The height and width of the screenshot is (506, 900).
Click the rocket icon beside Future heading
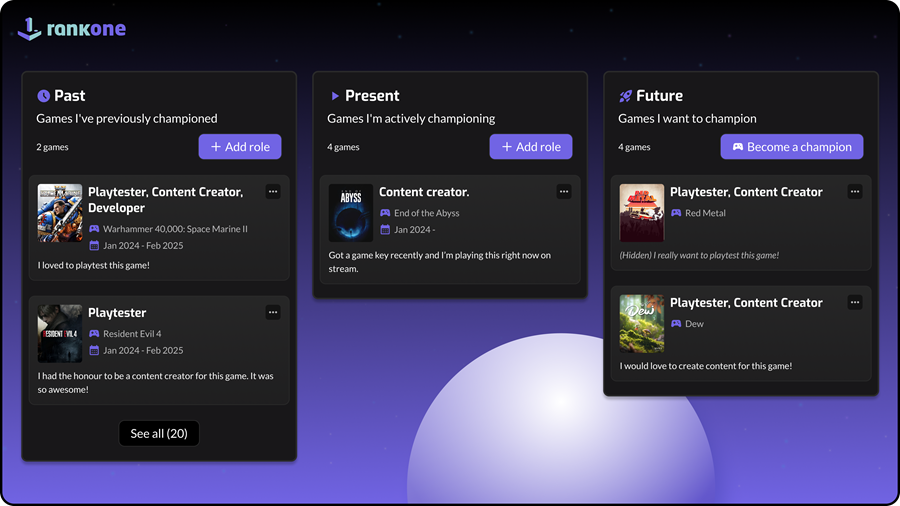pos(625,96)
